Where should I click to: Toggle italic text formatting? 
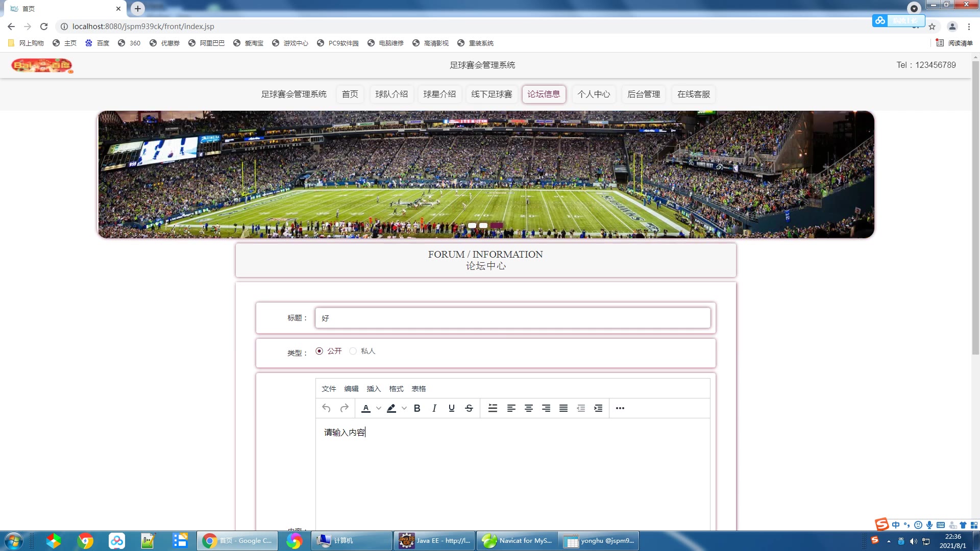434,408
